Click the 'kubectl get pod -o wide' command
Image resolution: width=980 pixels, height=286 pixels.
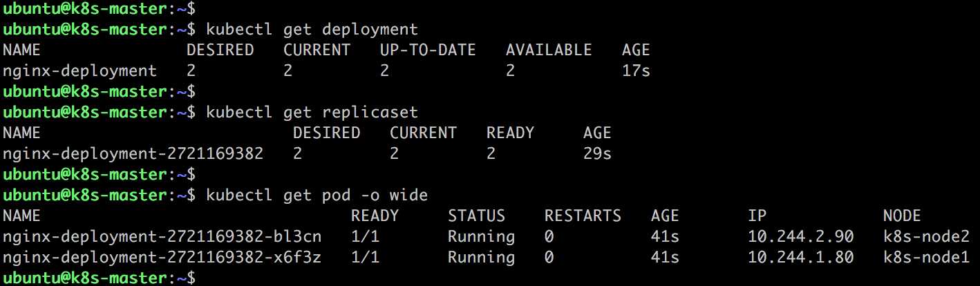pyautogui.click(x=317, y=195)
